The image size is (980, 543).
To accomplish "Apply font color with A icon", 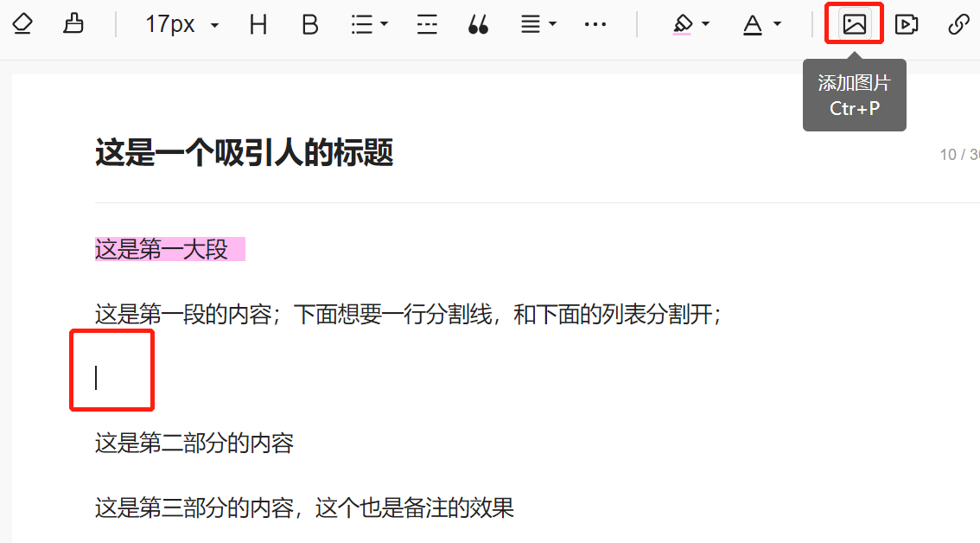I will (x=753, y=25).
